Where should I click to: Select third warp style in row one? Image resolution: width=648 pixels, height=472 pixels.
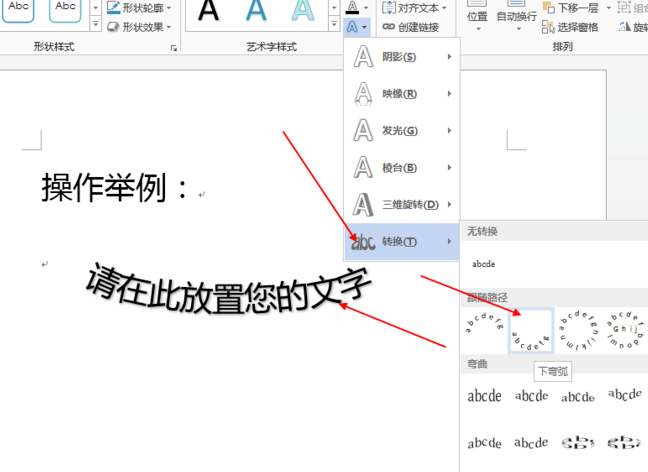click(x=578, y=397)
